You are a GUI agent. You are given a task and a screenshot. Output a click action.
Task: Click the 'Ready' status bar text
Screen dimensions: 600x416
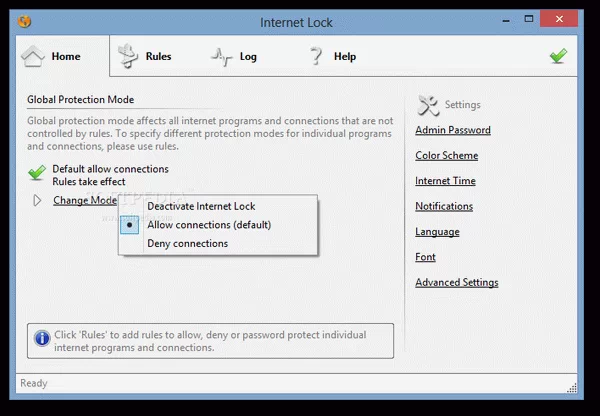(x=34, y=383)
